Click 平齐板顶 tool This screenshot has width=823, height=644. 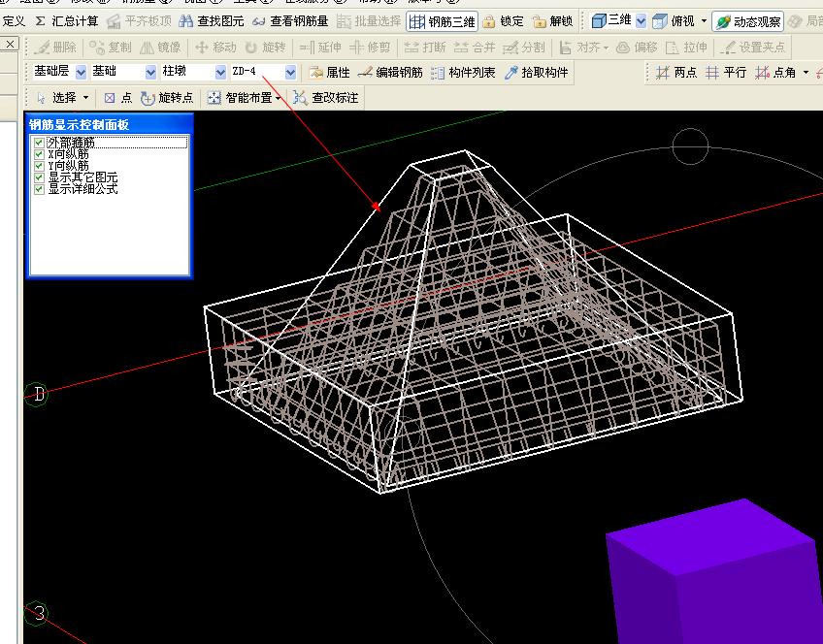pyautogui.click(x=139, y=21)
